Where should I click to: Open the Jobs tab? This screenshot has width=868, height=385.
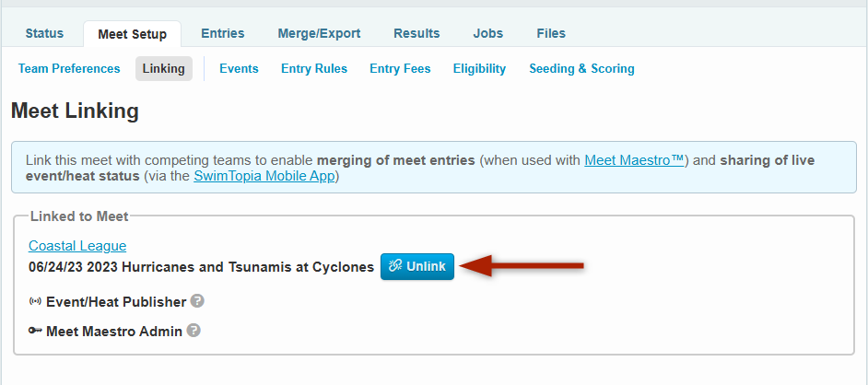pos(488,33)
